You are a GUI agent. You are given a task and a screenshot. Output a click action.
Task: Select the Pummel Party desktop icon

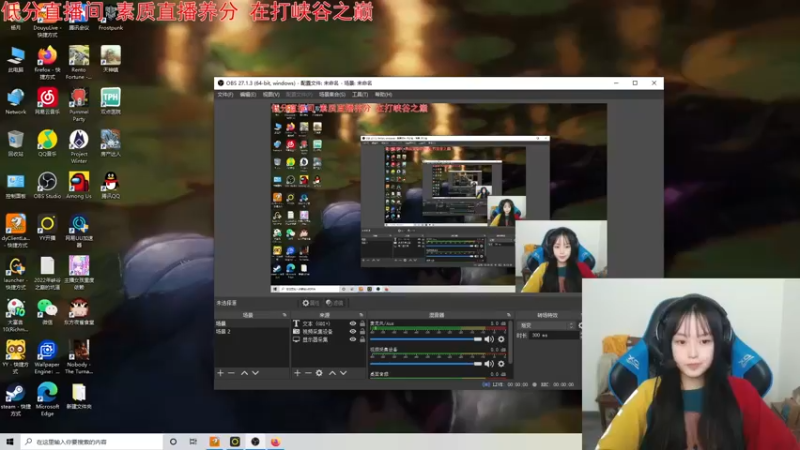[x=79, y=105]
